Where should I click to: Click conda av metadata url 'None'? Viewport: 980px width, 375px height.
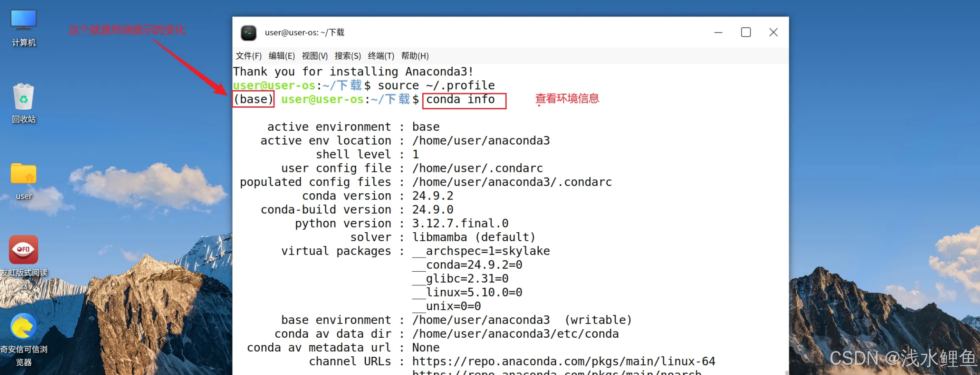(x=426, y=347)
